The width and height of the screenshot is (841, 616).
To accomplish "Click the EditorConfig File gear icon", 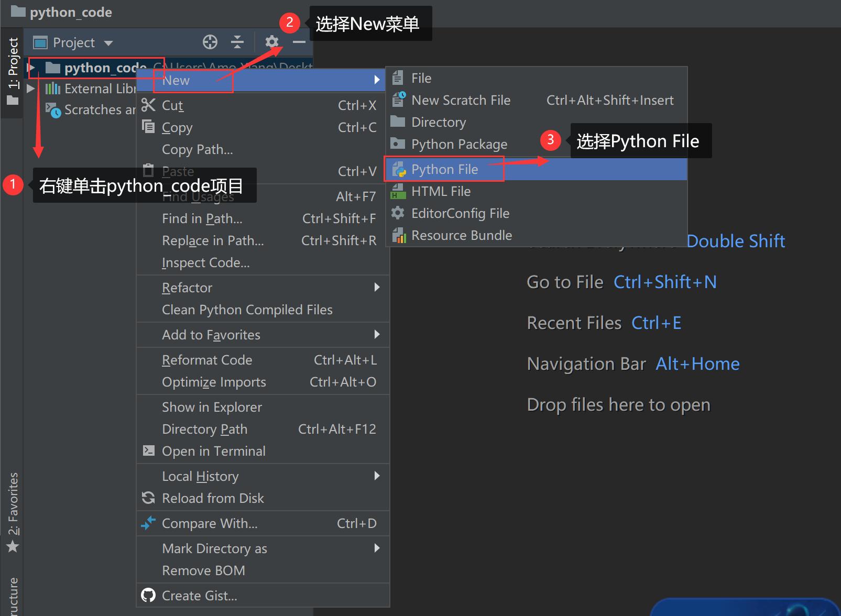I will coord(398,213).
